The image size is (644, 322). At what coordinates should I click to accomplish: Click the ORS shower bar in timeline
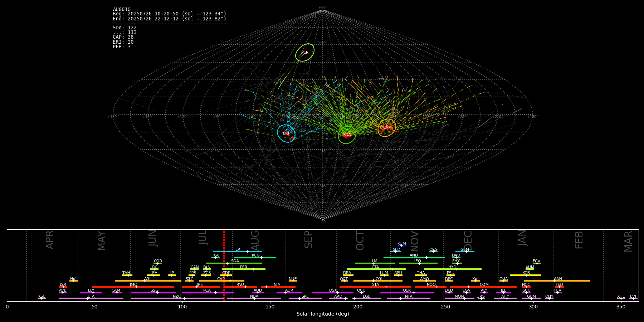click(433, 252)
